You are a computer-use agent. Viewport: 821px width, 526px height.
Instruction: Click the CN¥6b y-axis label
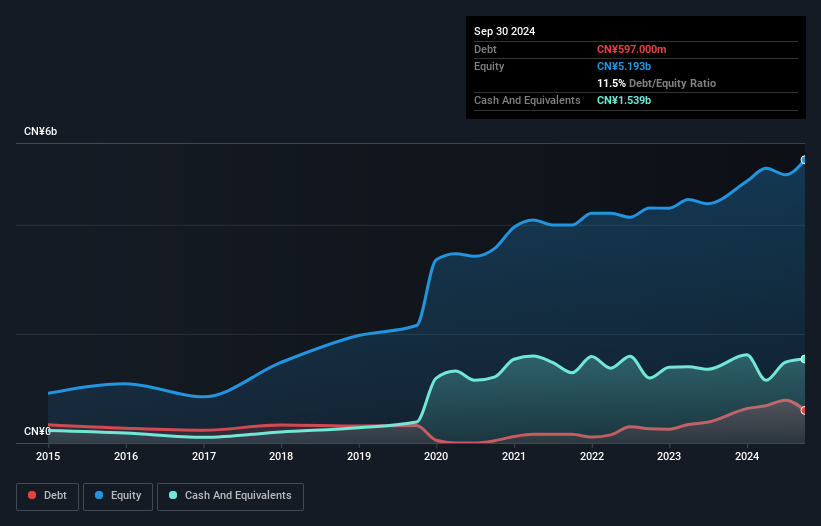pyautogui.click(x=40, y=131)
